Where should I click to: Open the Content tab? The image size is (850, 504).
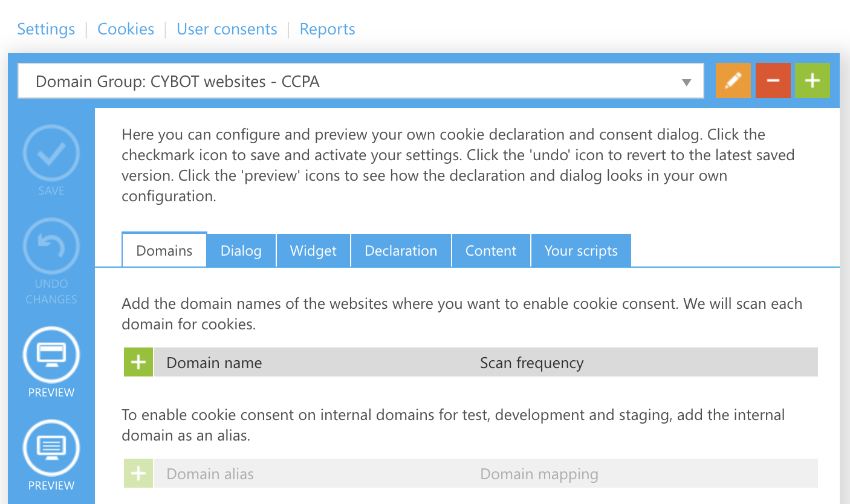point(490,250)
